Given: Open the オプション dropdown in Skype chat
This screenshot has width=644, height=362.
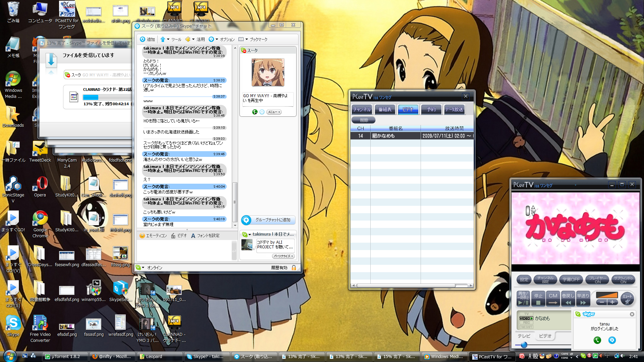Looking at the screenshot, I should point(222,39).
